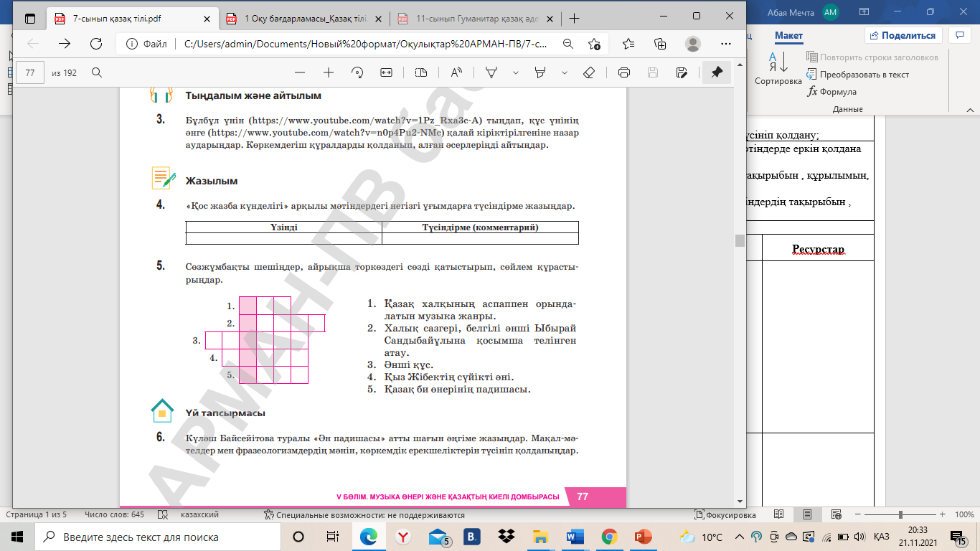Open Dropbox from taskbar

coord(507,537)
